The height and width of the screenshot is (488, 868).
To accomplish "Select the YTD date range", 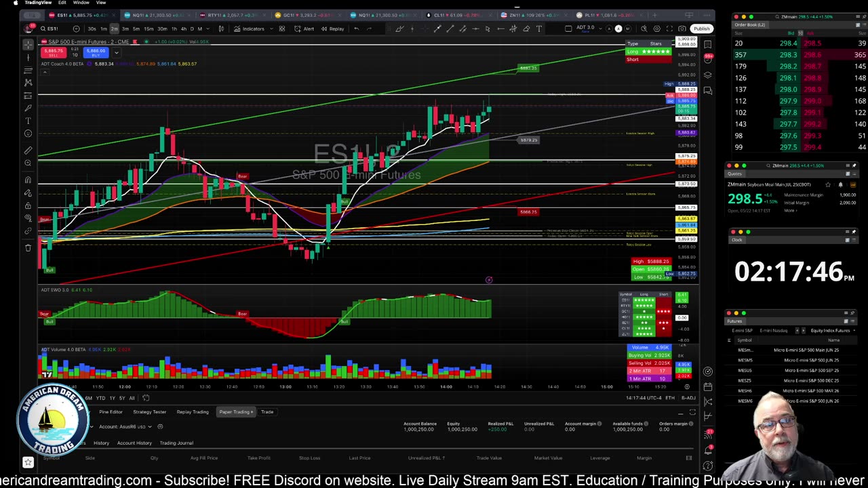I will click(100, 398).
